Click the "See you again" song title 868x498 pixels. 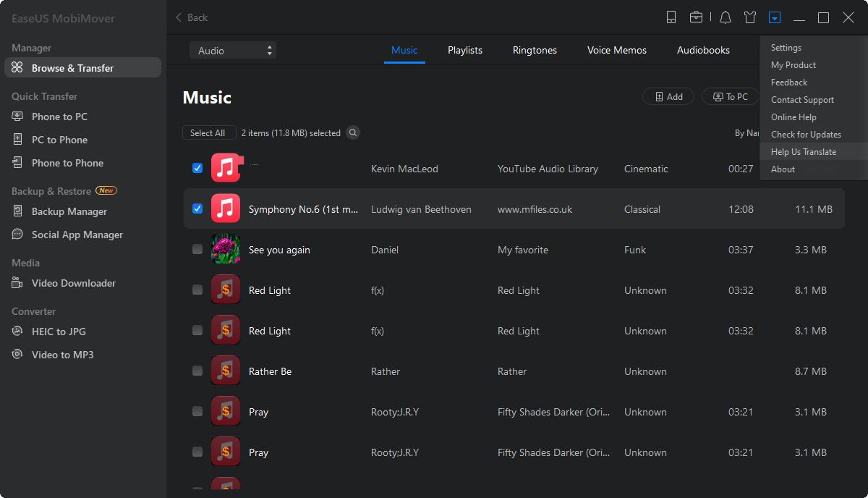(279, 250)
